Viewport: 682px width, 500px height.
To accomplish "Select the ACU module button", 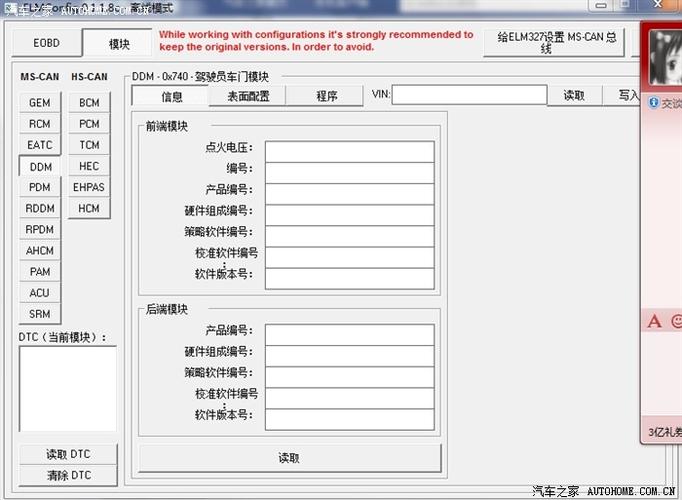I will (x=40, y=293).
